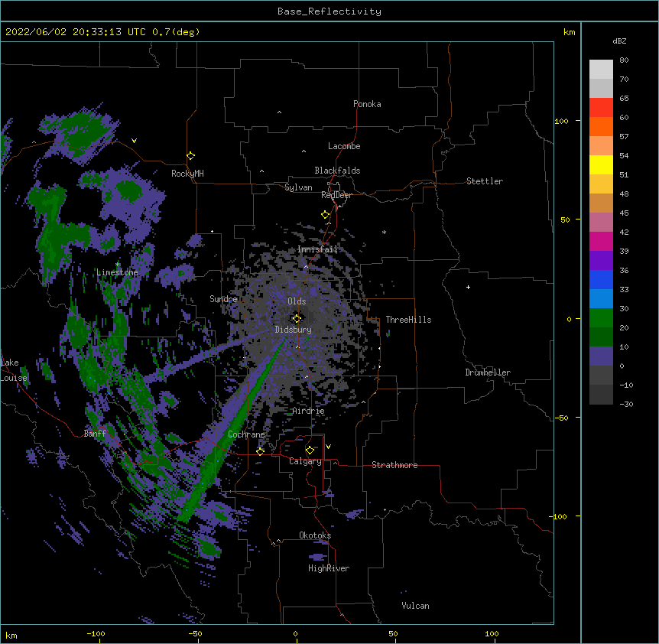Click the 50 tick on the bottom axis
This screenshot has width=659, height=644.
tap(393, 633)
